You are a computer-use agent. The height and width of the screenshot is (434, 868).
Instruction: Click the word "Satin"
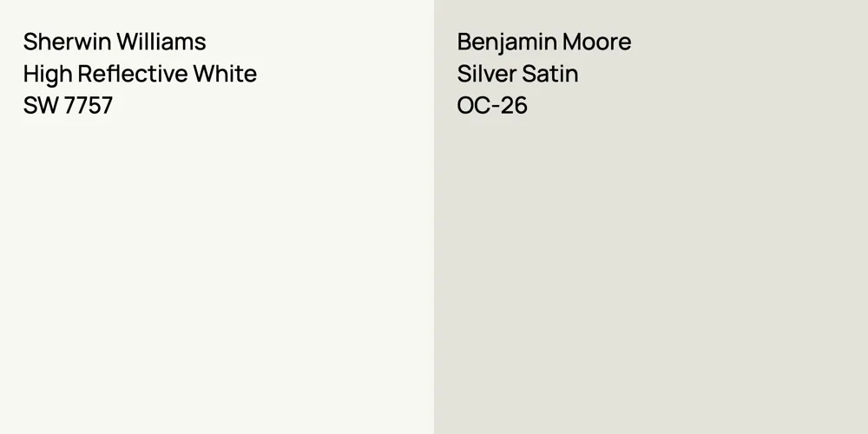[551, 74]
